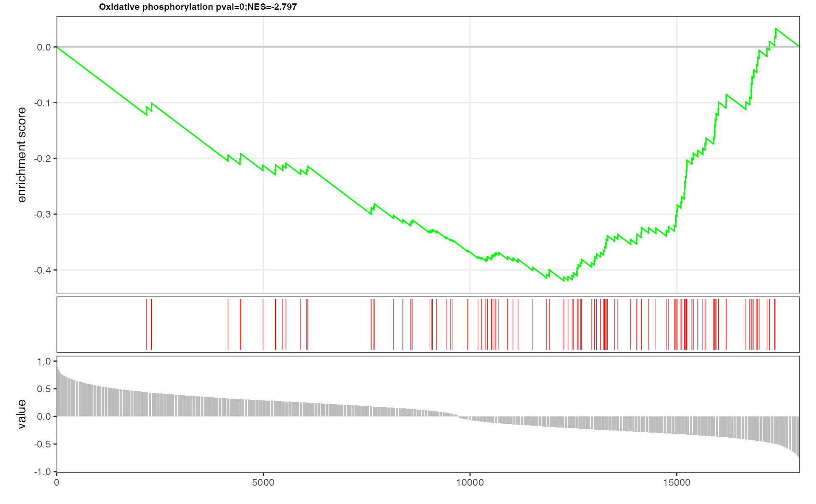
Task: Click the dense red cluster just past 15000
Action: (x=685, y=325)
